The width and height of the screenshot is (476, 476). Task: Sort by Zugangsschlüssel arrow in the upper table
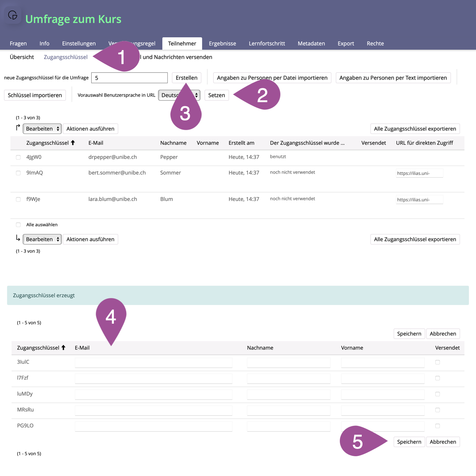tap(73, 143)
